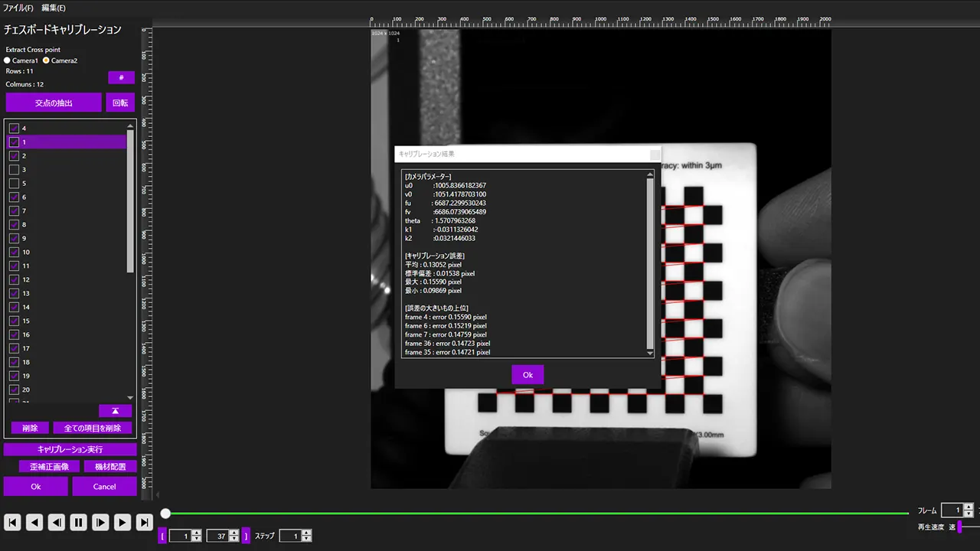The width and height of the screenshot is (980, 551).
Task: Click the キャリブレーション実行 button
Action: [70, 449]
